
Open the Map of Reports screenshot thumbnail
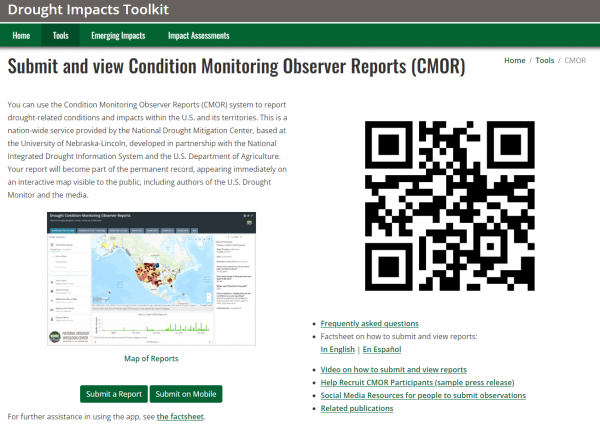tap(152, 279)
